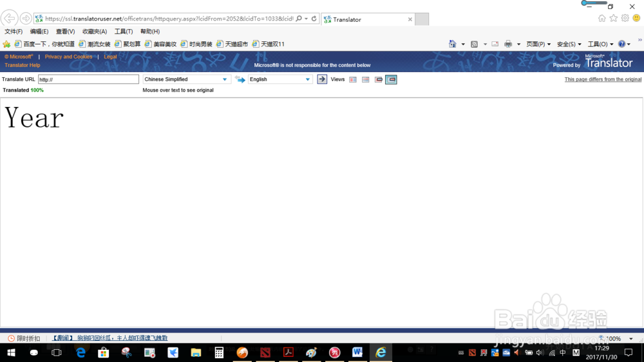
Task: Open 收藏夹(A) menu
Action: pos(95,31)
